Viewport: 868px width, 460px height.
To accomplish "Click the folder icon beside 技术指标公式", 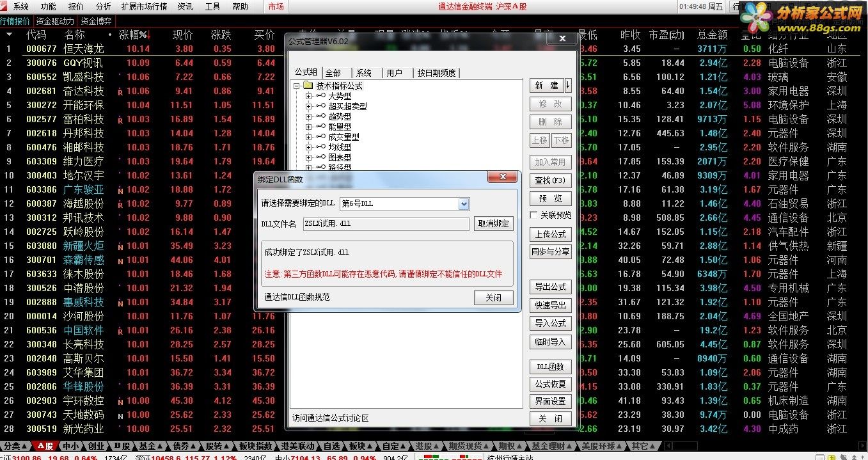I will (308, 86).
